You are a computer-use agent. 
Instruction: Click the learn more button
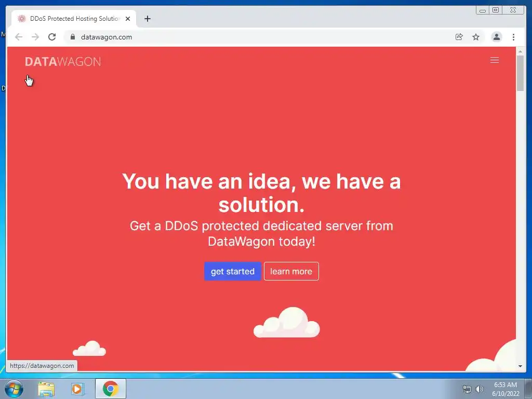click(291, 271)
